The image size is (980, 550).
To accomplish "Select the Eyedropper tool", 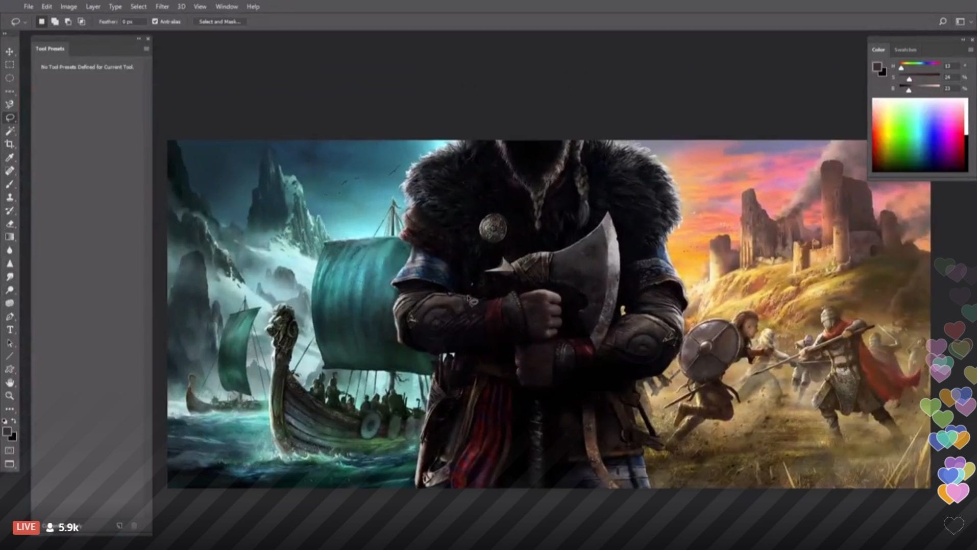I will tap(9, 158).
